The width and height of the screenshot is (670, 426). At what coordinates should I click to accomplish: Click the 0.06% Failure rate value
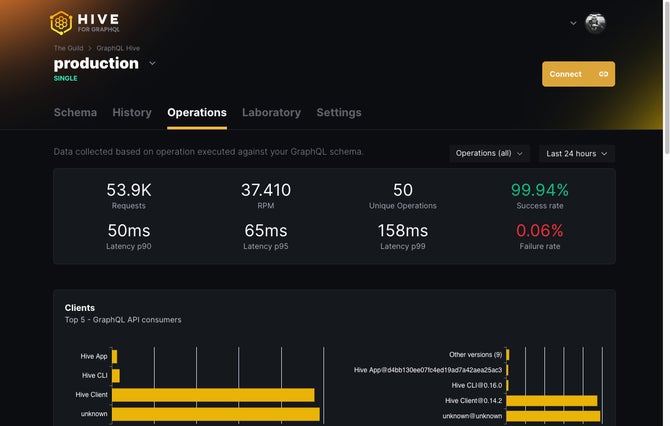(540, 231)
